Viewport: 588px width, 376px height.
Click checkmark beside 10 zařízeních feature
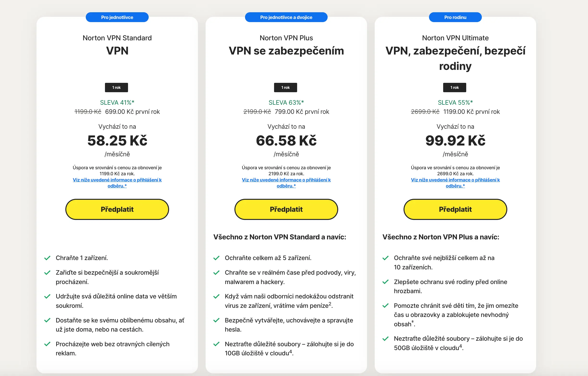385,258
